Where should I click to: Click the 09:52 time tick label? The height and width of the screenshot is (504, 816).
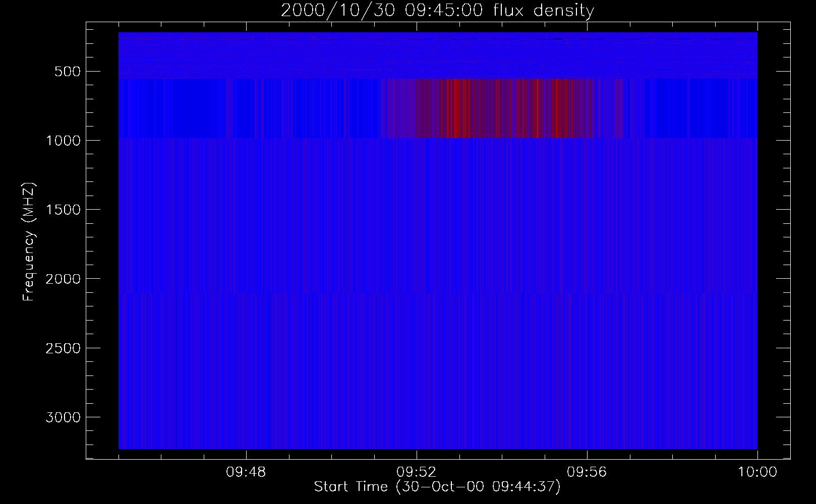416,472
